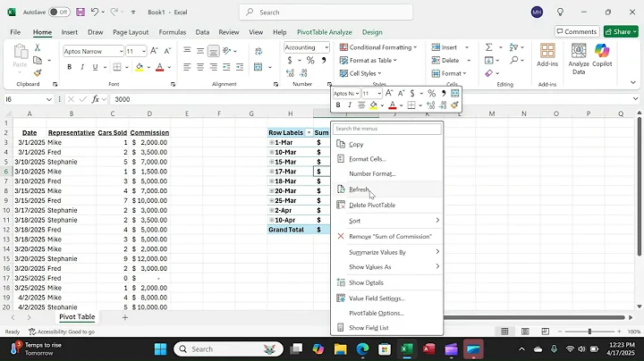Select Delete PivotTable menu item

[387, 205]
